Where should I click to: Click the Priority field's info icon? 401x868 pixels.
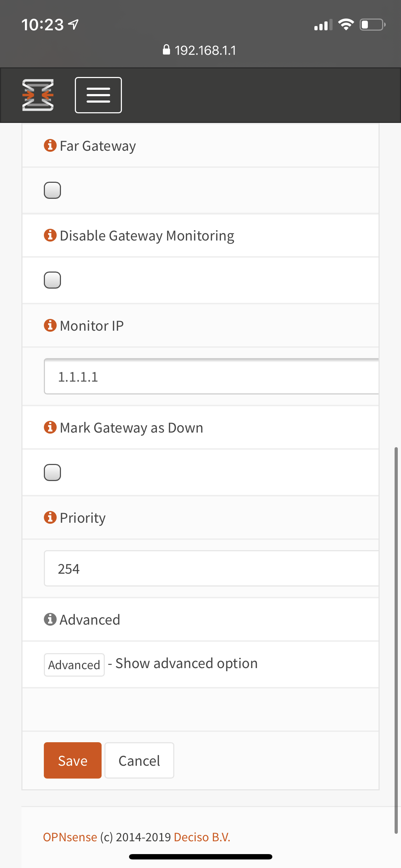(x=50, y=518)
